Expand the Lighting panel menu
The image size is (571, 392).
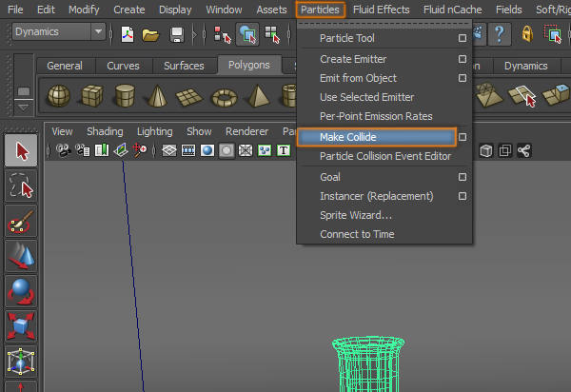pos(155,131)
